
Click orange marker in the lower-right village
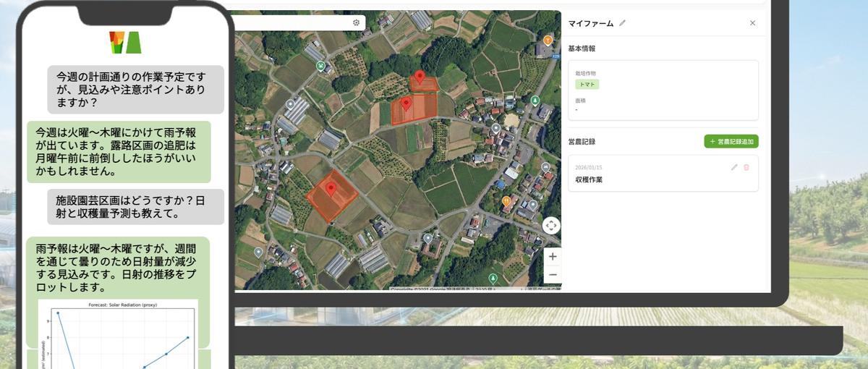click(x=506, y=201)
